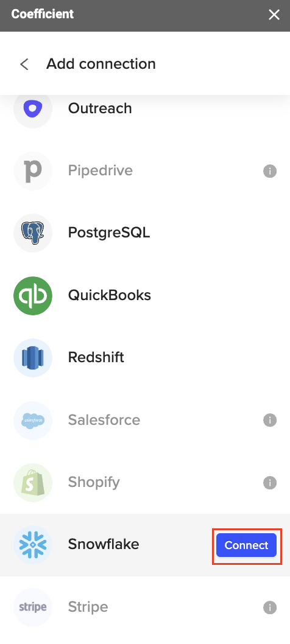Open info icon next to Salesforce
290x644 pixels.
click(270, 420)
